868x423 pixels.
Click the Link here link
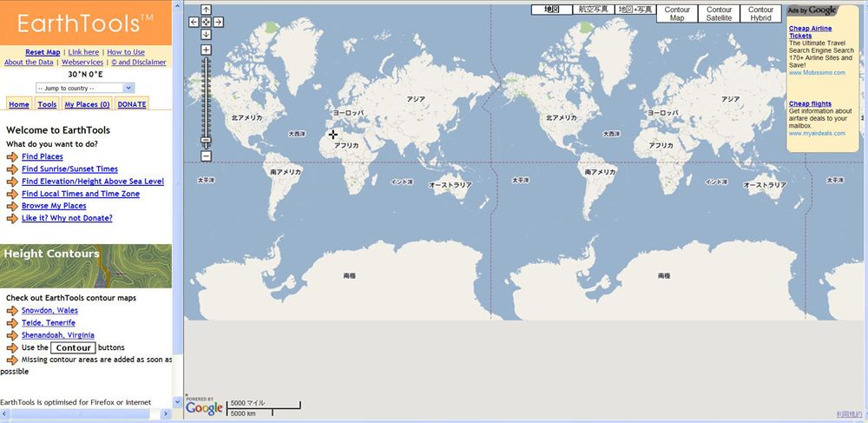[83, 52]
